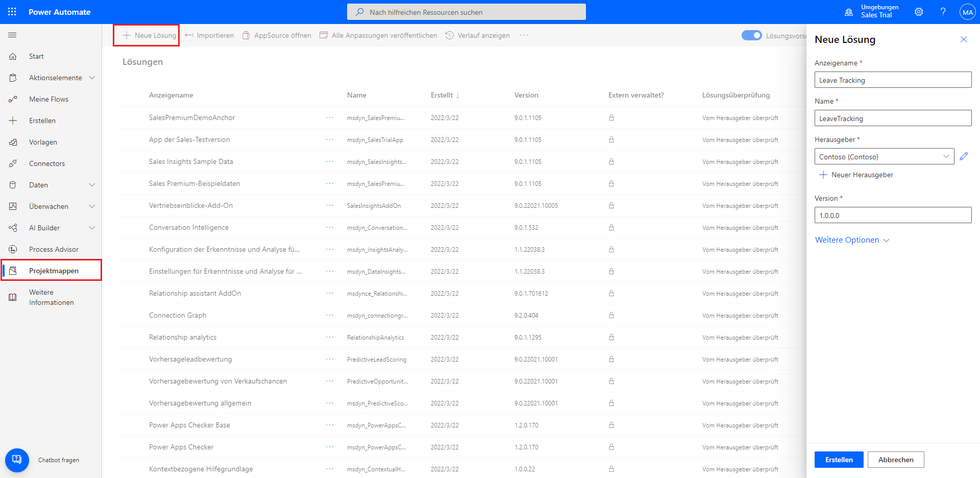The image size is (980, 478).
Task: Open the help question mark icon
Action: pos(943,12)
